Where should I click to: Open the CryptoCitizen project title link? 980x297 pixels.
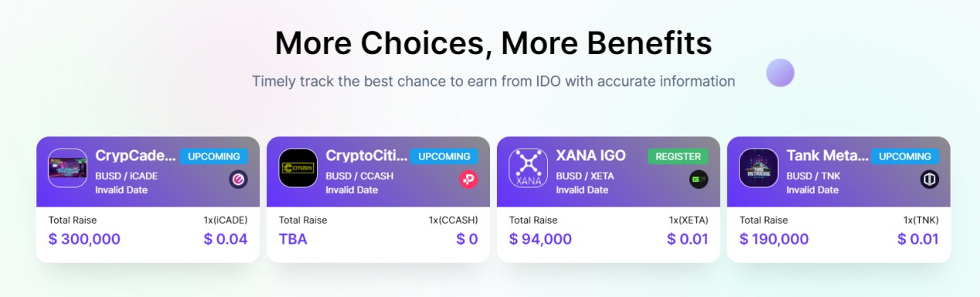[366, 155]
